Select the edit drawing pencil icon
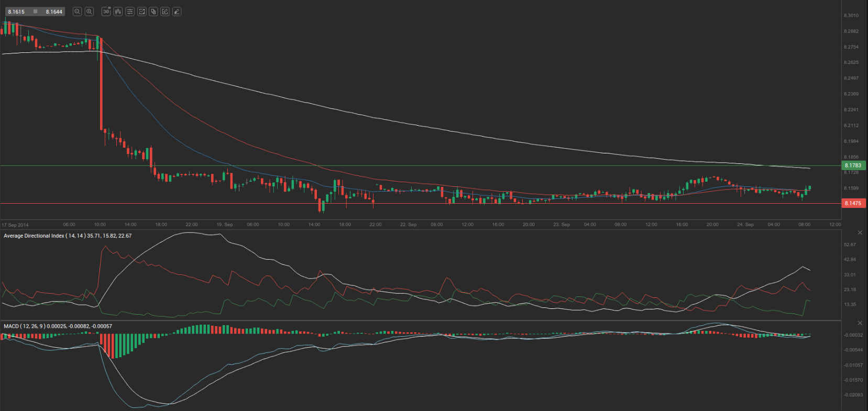868x411 pixels. 165,12
